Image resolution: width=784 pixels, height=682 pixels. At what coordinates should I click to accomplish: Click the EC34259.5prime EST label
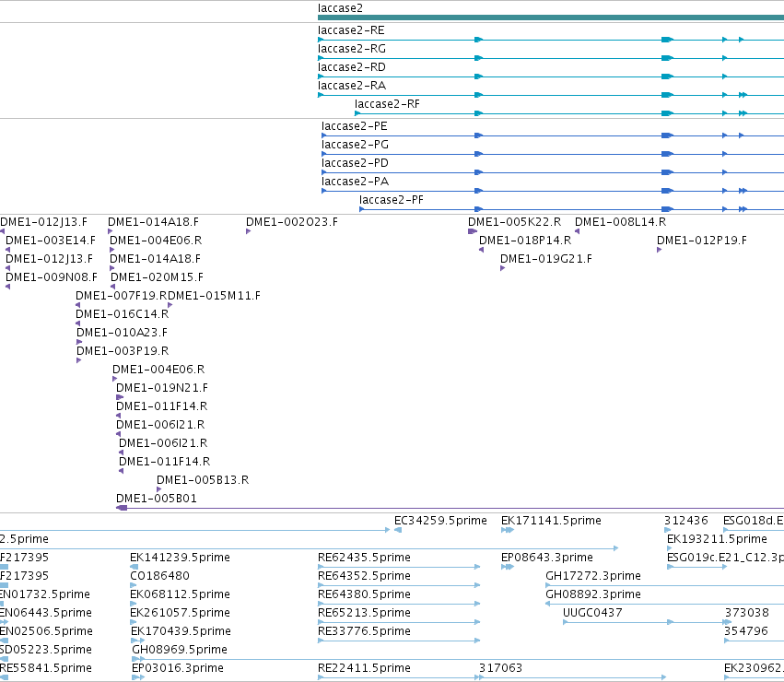coord(440,521)
